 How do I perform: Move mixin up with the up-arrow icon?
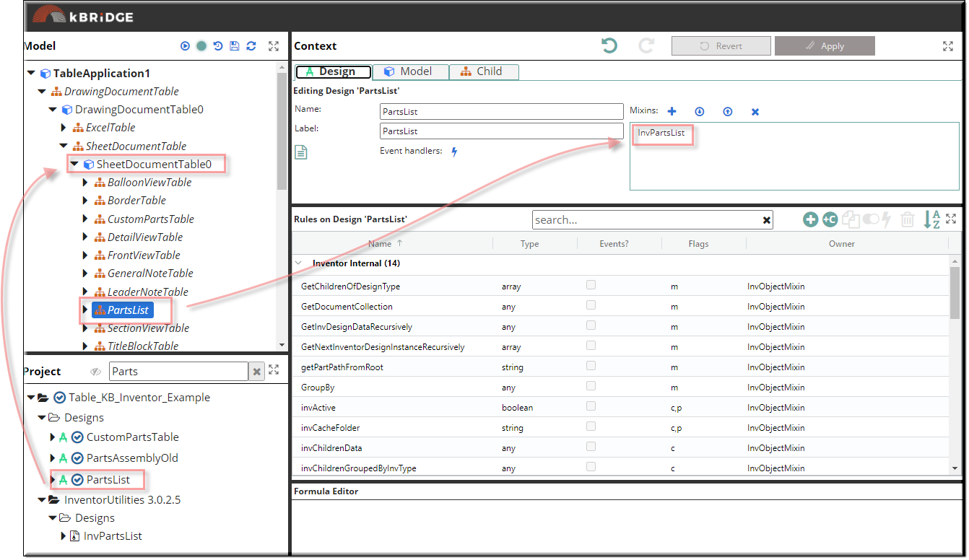(x=727, y=112)
